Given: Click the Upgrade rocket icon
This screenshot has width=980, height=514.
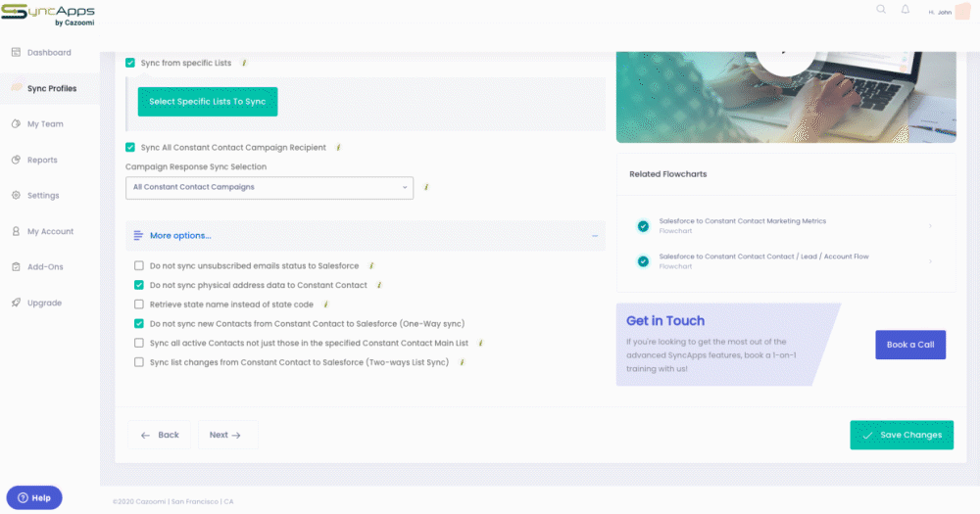Looking at the screenshot, I should 17,303.
